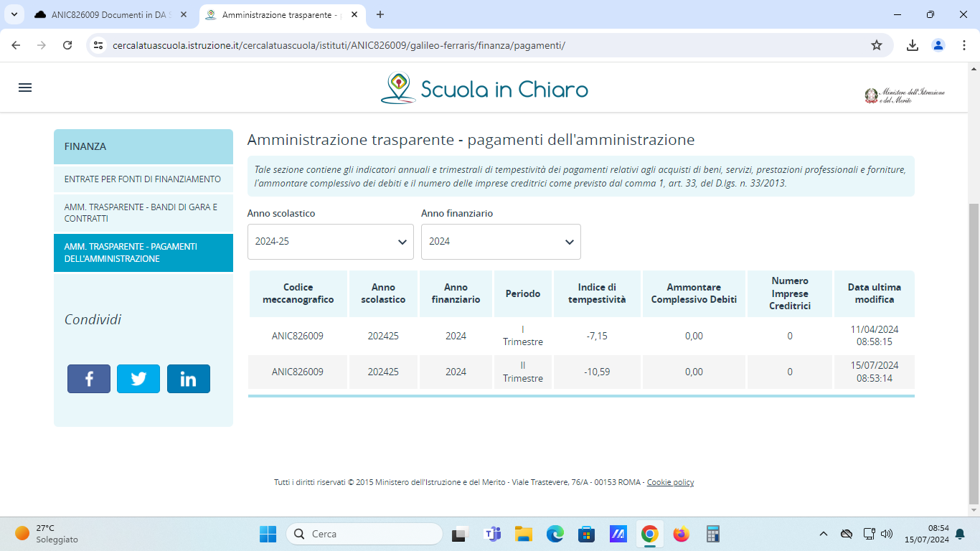The image size is (980, 551).
Task: Open the Cookie policy link
Action: [670, 482]
